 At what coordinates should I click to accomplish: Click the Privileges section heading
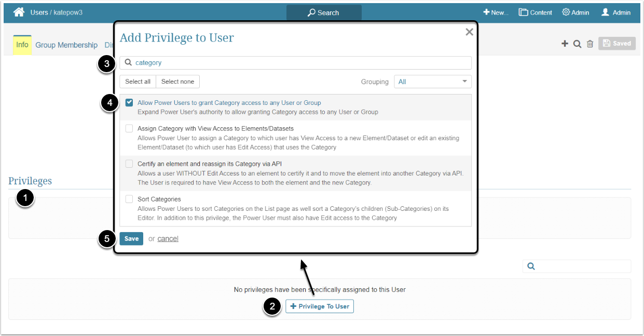coord(30,181)
